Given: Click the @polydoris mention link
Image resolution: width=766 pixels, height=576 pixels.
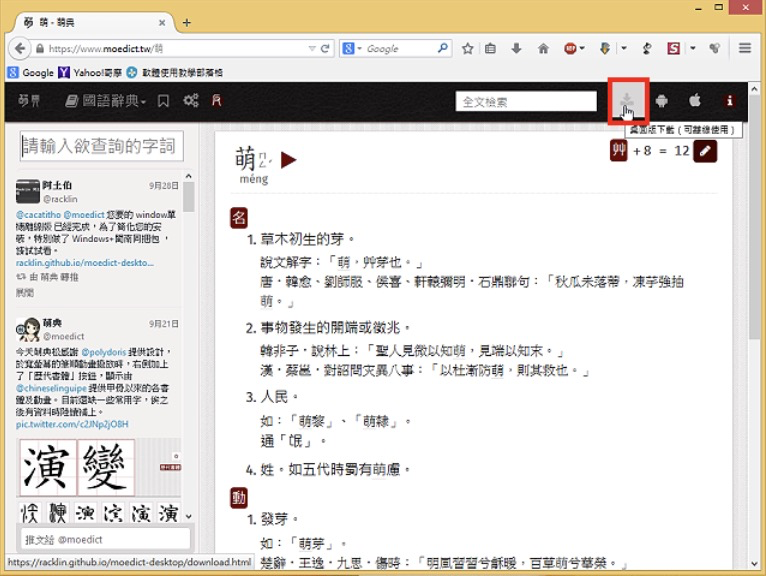Looking at the screenshot, I should pyautogui.click(x=104, y=352).
